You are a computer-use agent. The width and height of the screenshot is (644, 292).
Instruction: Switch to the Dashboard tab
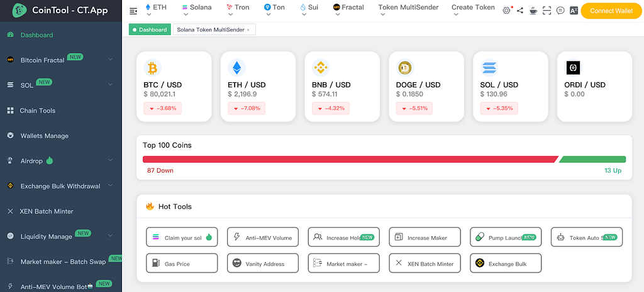150,30
